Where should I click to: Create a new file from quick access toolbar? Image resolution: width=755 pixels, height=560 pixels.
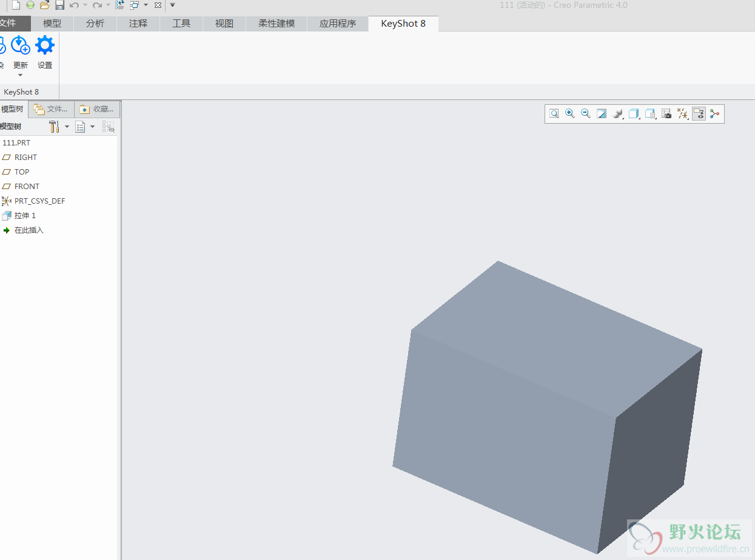coord(16,5)
